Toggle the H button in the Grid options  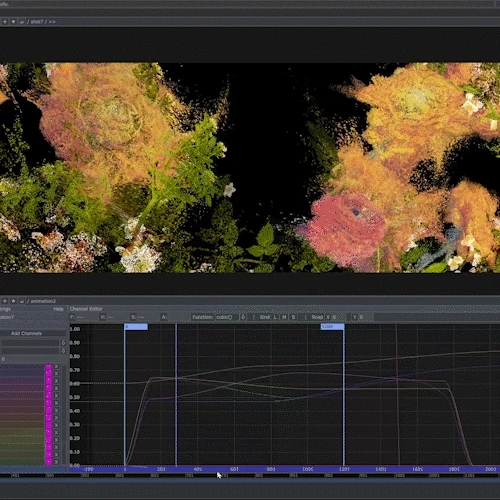(x=284, y=317)
